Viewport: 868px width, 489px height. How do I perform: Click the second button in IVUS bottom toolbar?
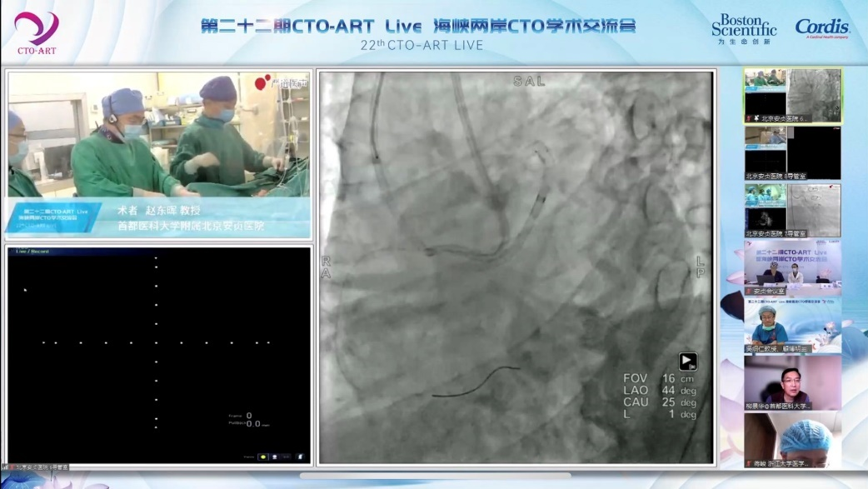[274, 457]
